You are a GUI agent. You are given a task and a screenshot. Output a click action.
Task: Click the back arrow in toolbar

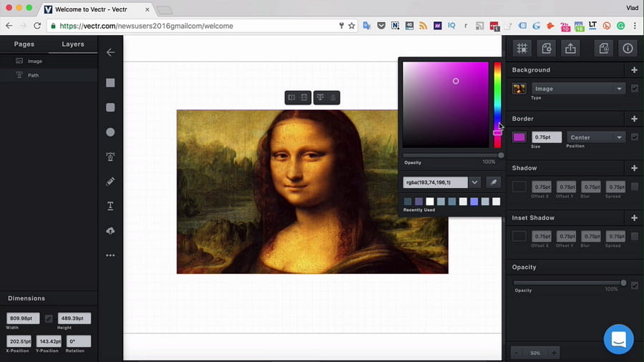(110, 52)
